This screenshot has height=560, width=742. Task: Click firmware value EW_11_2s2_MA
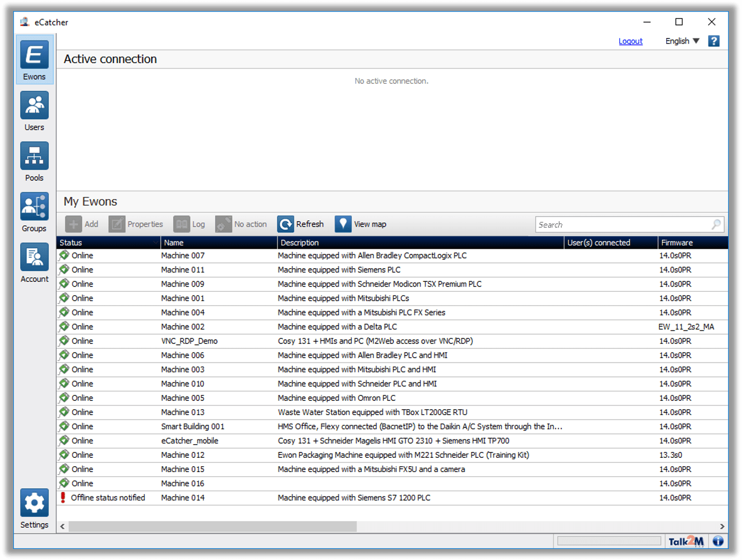686,327
